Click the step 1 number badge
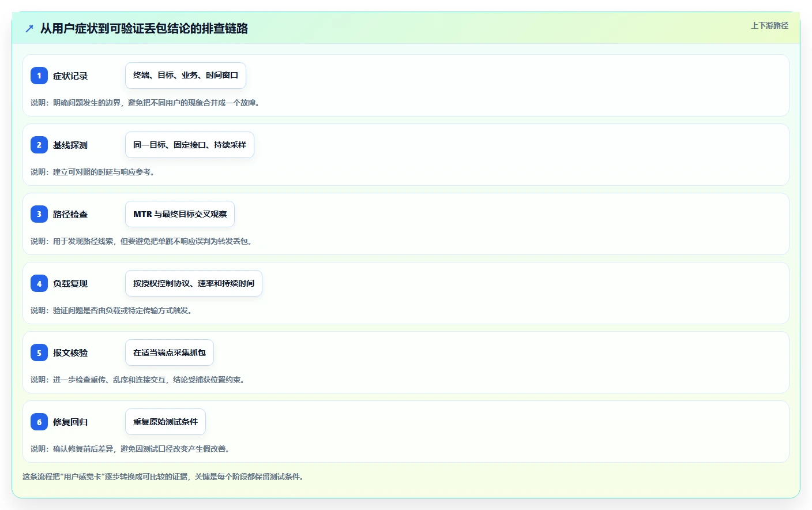This screenshot has height=510, width=812. coord(39,76)
